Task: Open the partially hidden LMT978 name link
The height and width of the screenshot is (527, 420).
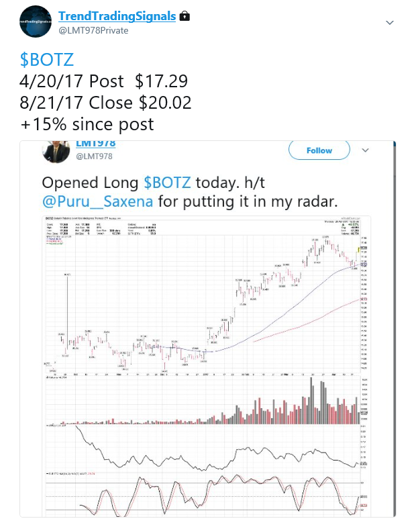Action: pyautogui.click(x=96, y=144)
